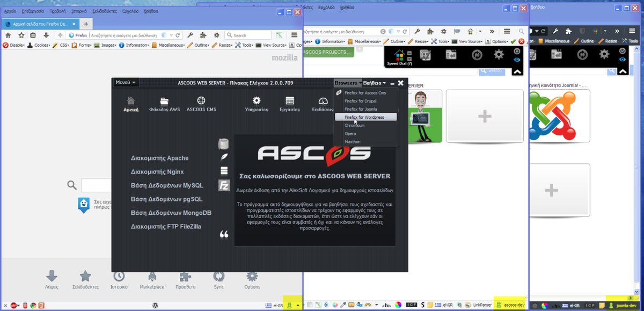The width and height of the screenshot is (644, 311).
Task: Expand the Forms dropdown in left Firefox
Action: click(82, 45)
